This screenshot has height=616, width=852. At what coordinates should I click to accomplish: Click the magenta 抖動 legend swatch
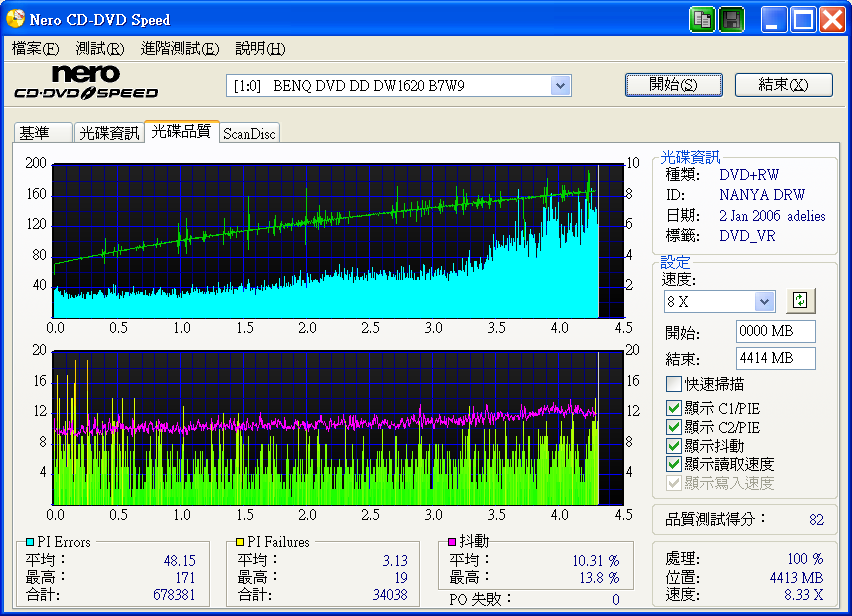point(452,542)
